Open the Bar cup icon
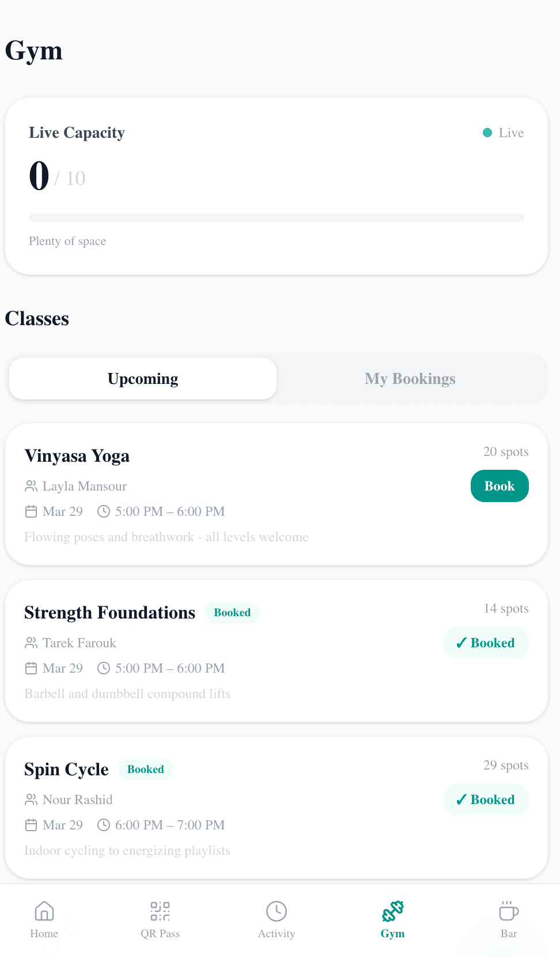Image resolution: width=560 pixels, height=958 pixels. click(x=509, y=911)
